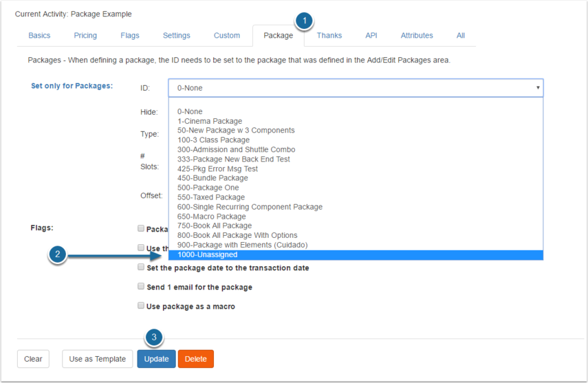Choose 0-None in the ID list
The width and height of the screenshot is (588, 383).
pyautogui.click(x=356, y=111)
